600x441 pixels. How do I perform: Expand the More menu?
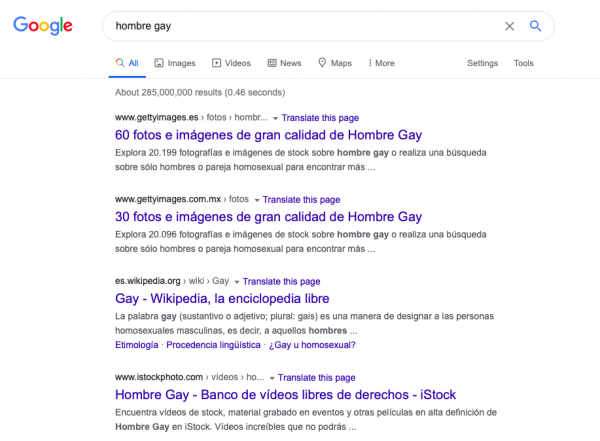coord(381,63)
